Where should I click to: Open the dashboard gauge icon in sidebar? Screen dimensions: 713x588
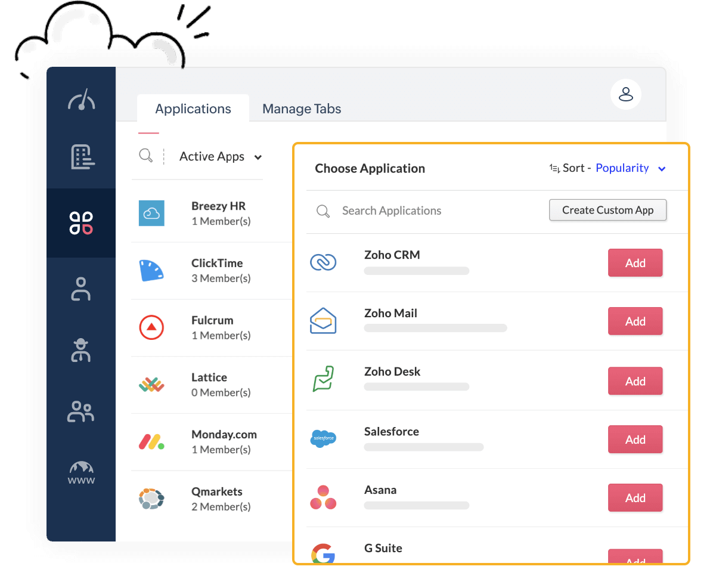pyautogui.click(x=82, y=99)
